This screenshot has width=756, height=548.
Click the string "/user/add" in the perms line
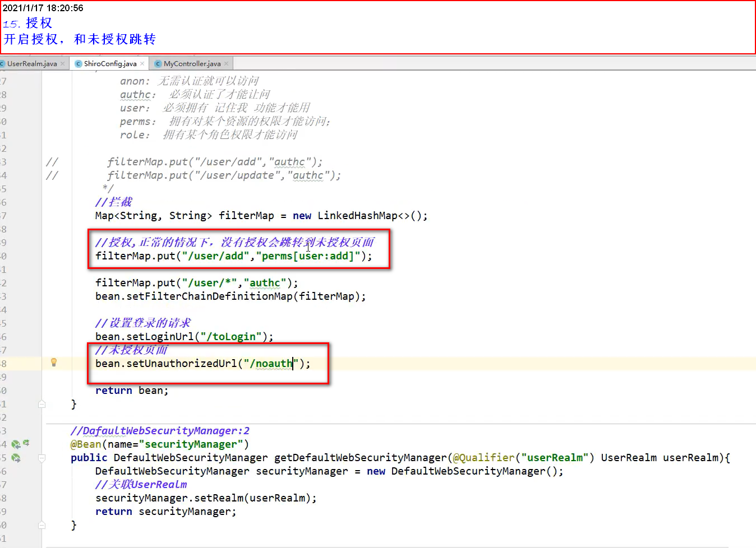215,256
